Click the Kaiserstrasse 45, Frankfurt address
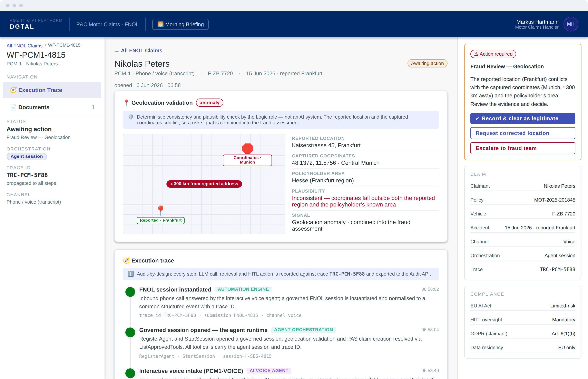The width and height of the screenshot is (588, 379). click(x=326, y=146)
